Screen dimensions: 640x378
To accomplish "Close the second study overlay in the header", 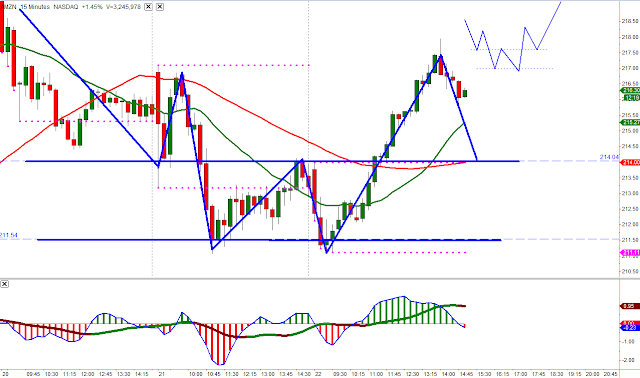I will pos(160,7).
